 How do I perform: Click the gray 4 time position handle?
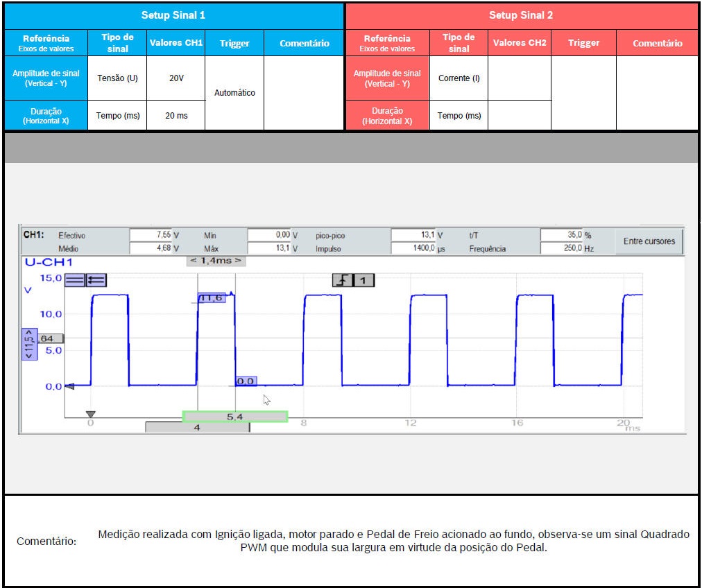coord(197,428)
